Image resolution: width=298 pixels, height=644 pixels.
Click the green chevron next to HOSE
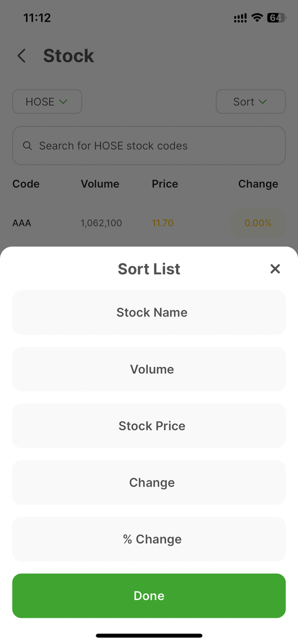[x=63, y=101]
